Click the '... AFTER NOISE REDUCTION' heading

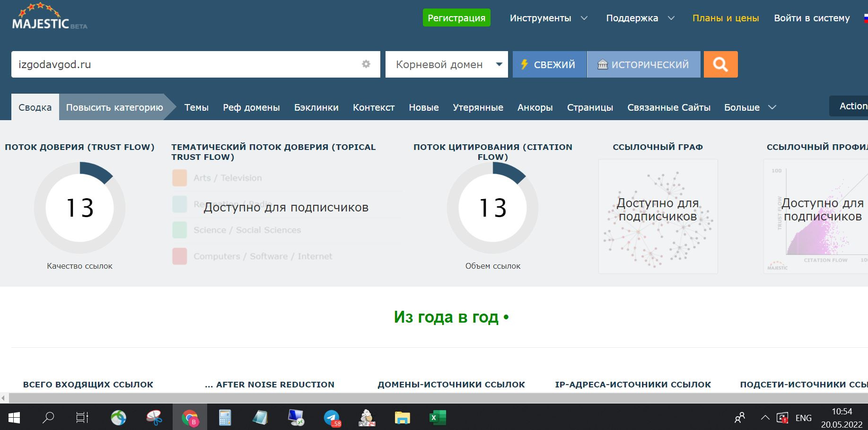[270, 385]
